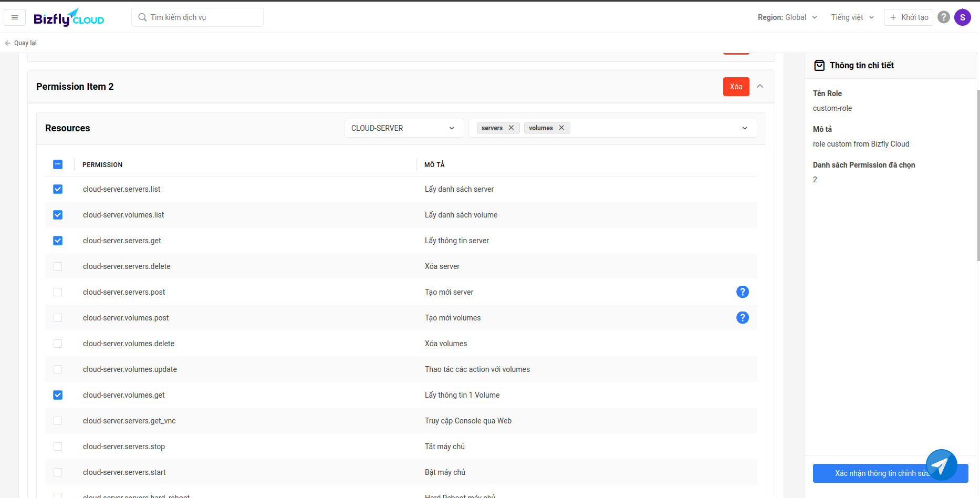980x498 pixels.
Task: Open the hamburger navigation menu
Action: coord(15,17)
